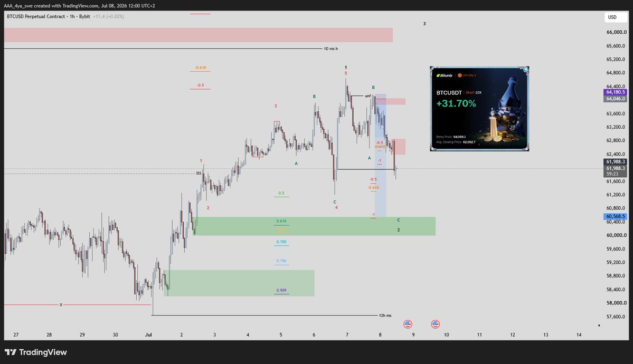Click the Avg. Closing Price 62,062.7 line
The height and width of the screenshot is (364, 633).
(456, 142)
